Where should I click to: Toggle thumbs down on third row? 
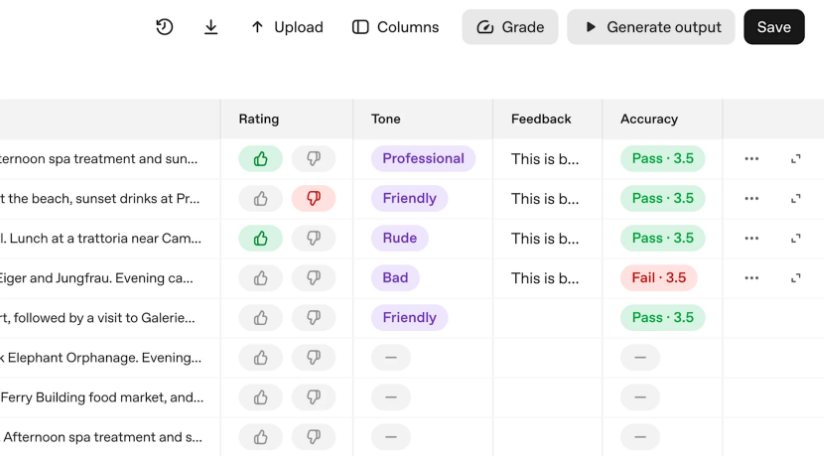coord(313,238)
